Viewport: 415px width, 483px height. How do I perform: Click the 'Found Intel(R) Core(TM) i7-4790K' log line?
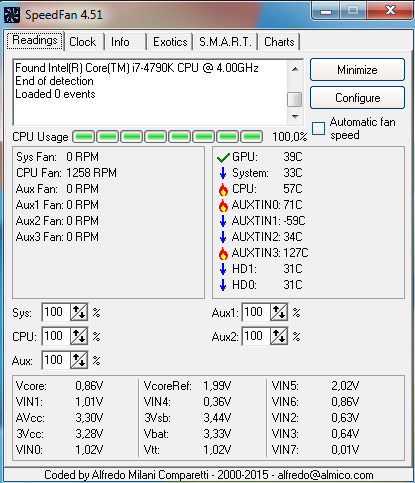(x=137, y=68)
